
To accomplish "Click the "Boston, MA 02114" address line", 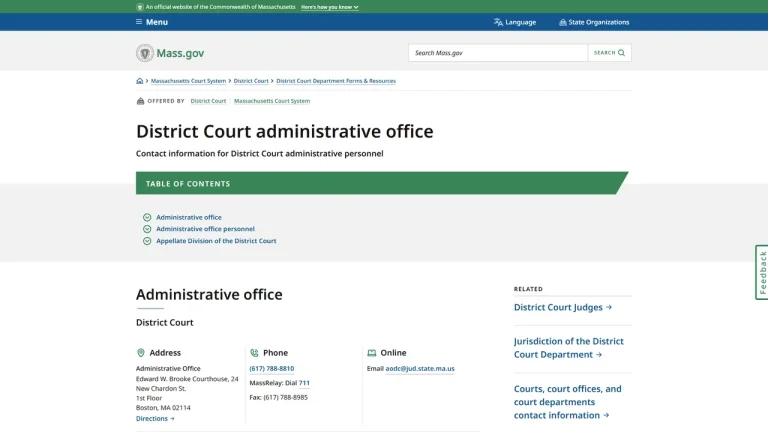I will pyautogui.click(x=163, y=408).
